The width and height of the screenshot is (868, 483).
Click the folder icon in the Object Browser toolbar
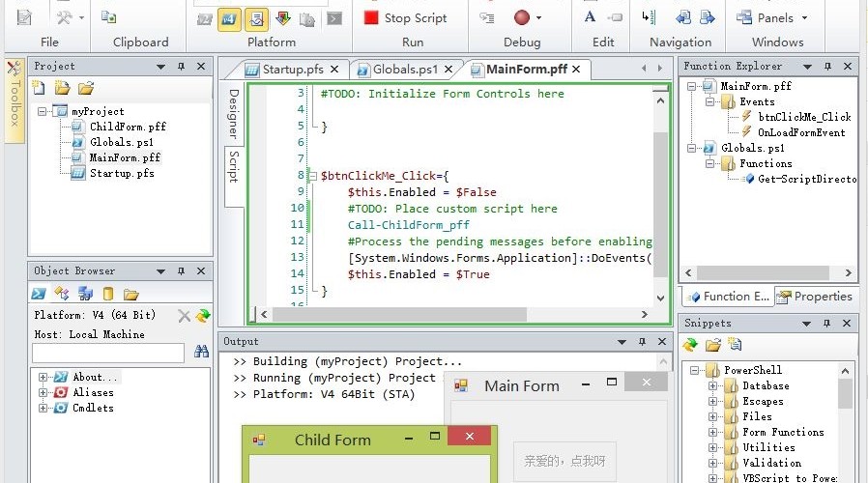(x=131, y=294)
